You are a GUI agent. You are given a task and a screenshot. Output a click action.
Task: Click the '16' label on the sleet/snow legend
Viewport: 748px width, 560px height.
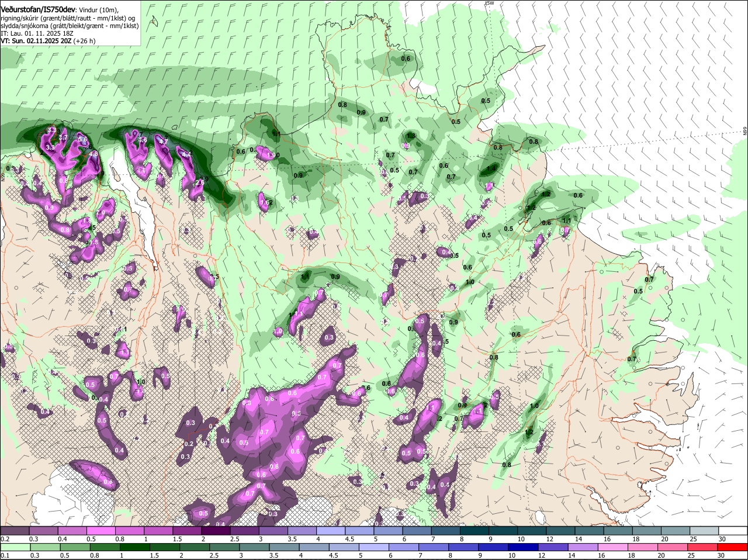[607, 539]
